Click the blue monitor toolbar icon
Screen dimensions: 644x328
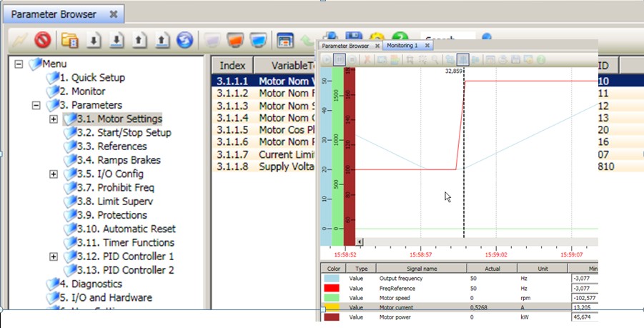point(258,40)
